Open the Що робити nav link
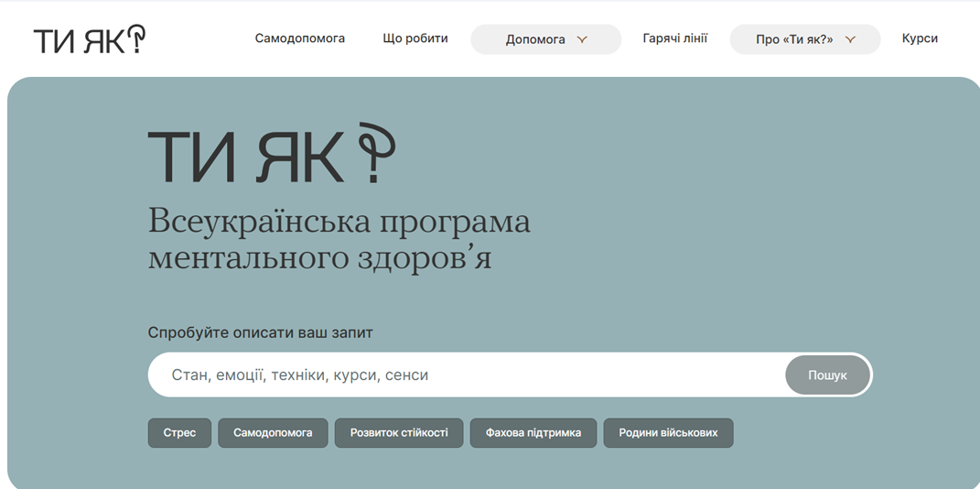980x489 pixels. (x=415, y=38)
